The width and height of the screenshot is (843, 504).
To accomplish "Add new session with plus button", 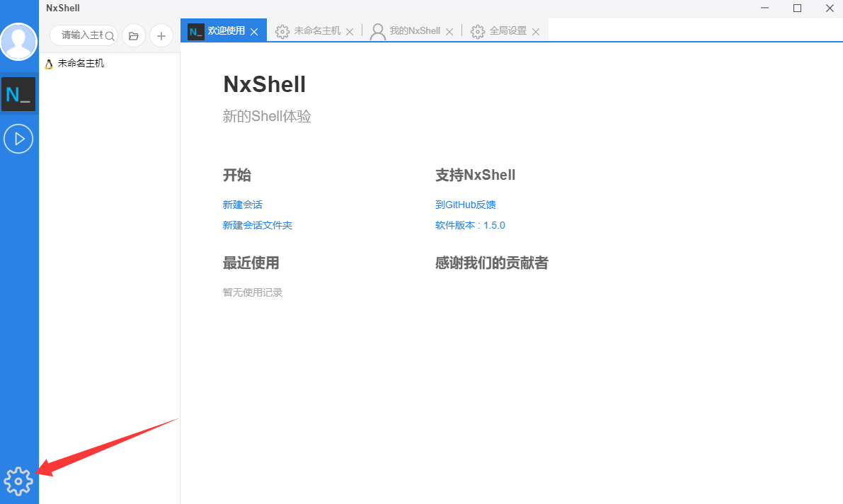I will 161,36.
